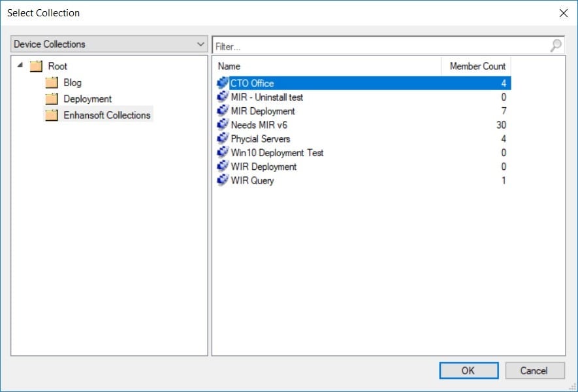Click the WIR Query collection icon
Screen dimensions: 578x392
click(x=223, y=180)
